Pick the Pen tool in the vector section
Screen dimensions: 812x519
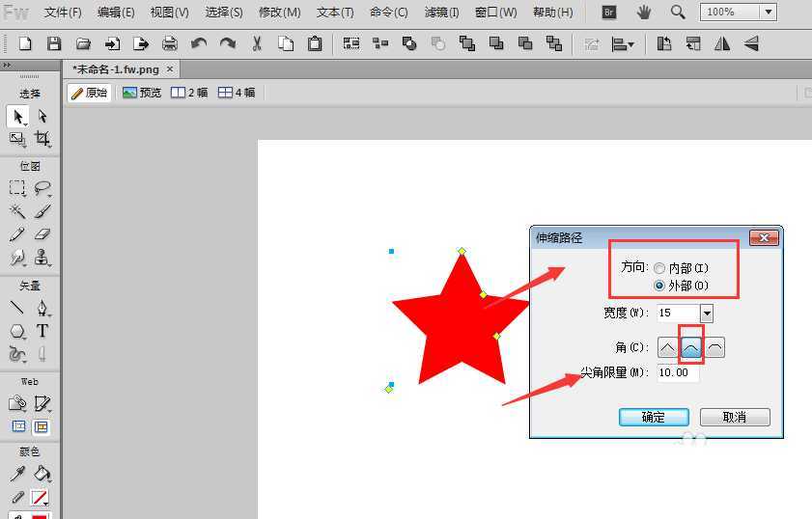point(42,309)
